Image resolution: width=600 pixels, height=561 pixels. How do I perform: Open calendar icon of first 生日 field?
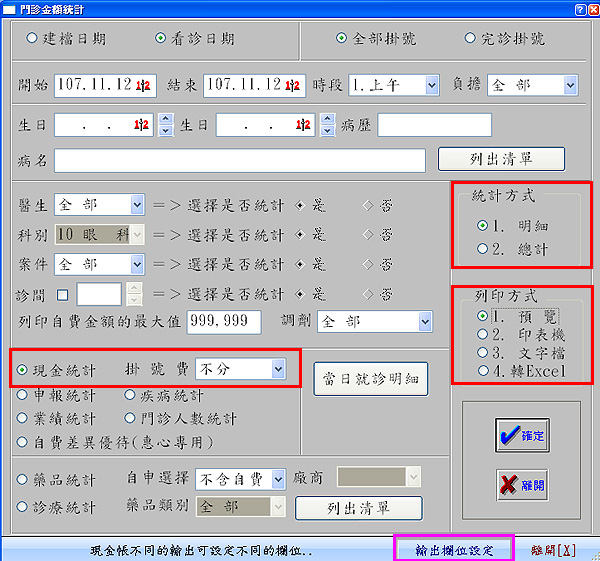[142, 125]
